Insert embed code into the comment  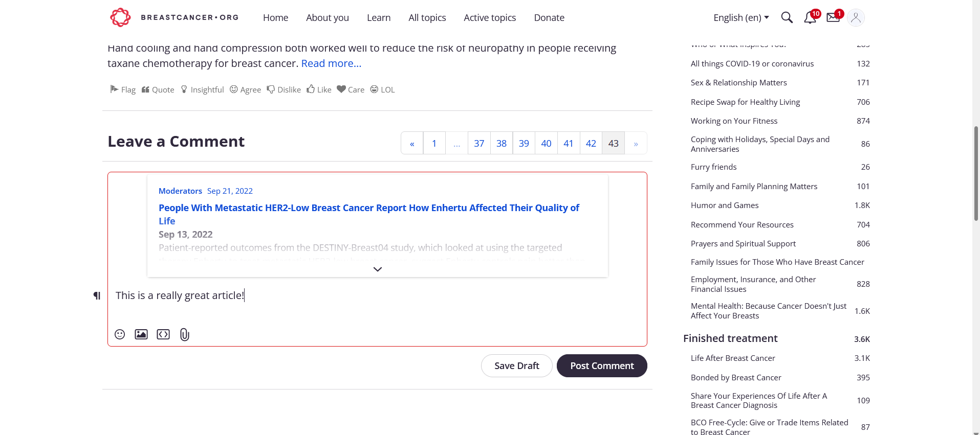click(163, 334)
